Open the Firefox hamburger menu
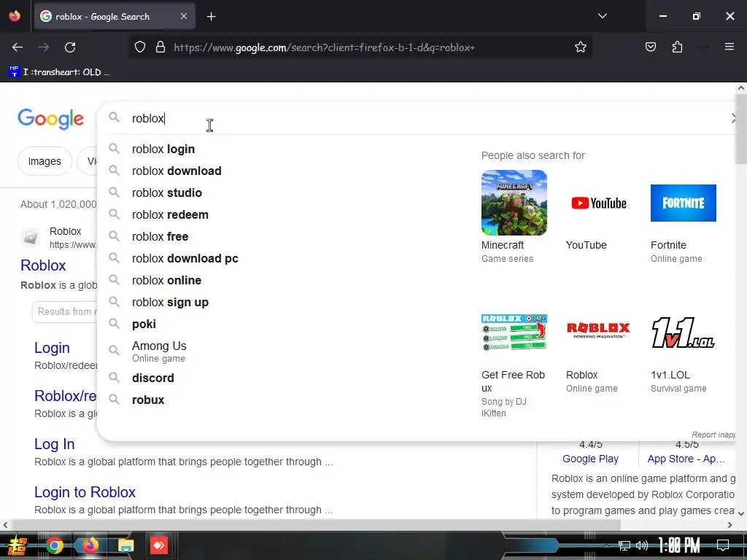This screenshot has width=747, height=560. 729,47
